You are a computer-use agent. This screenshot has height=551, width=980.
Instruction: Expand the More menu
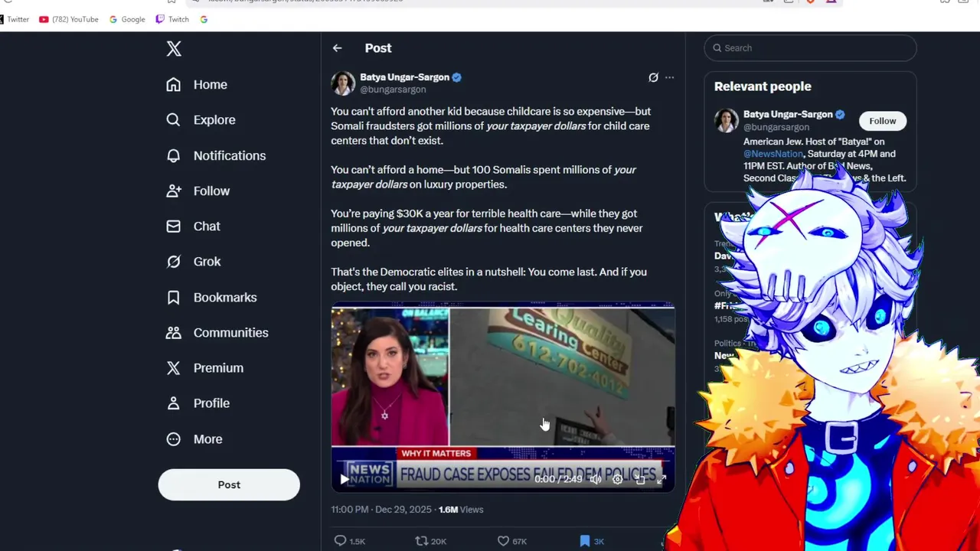[194, 439]
